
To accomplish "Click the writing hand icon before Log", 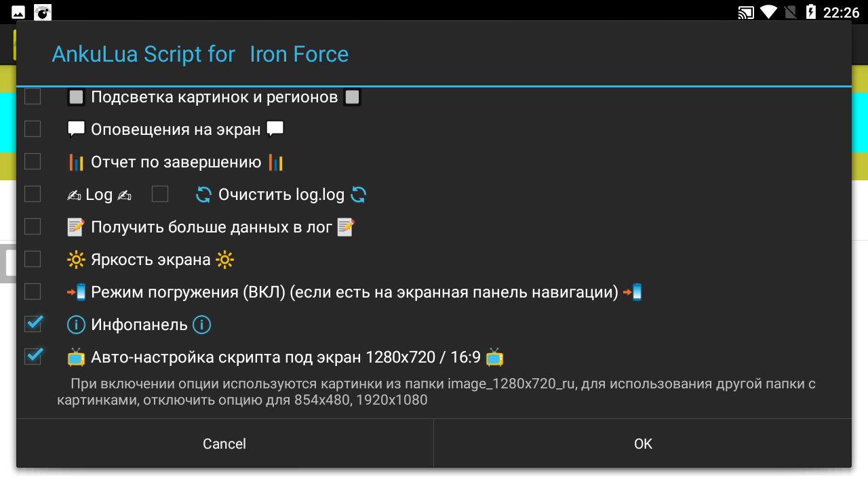I will (x=74, y=195).
